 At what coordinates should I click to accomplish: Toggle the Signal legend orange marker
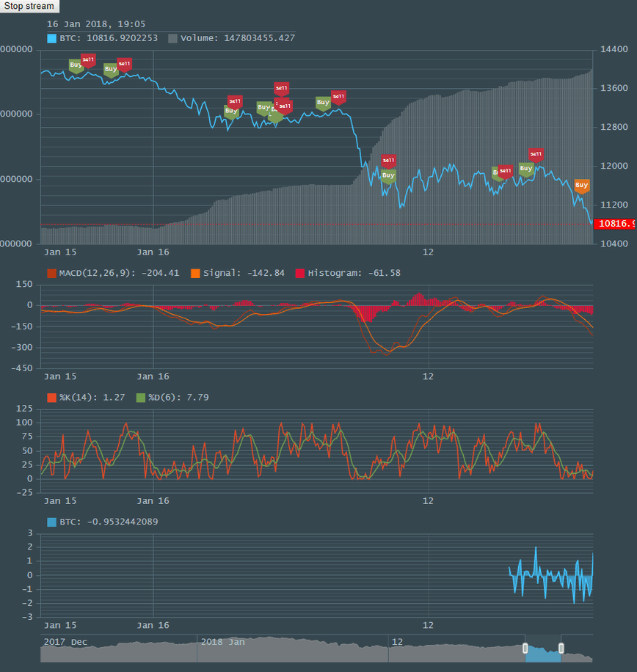point(195,273)
